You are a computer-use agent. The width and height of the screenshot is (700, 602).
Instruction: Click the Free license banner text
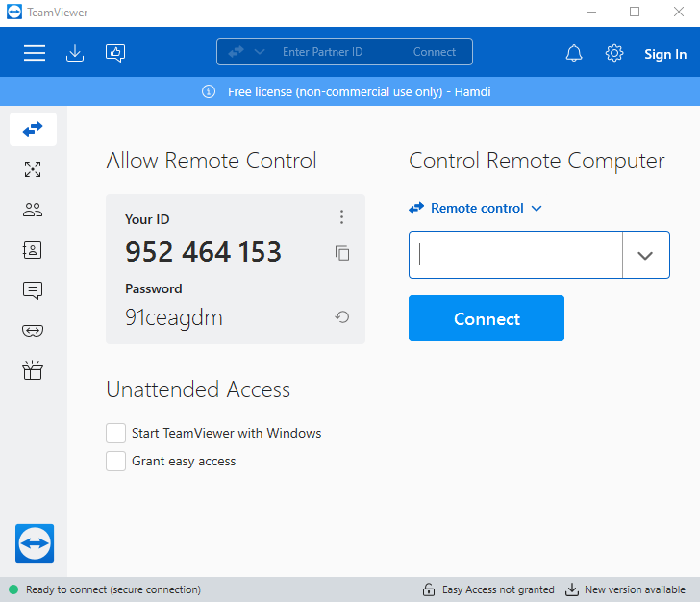coord(360,91)
